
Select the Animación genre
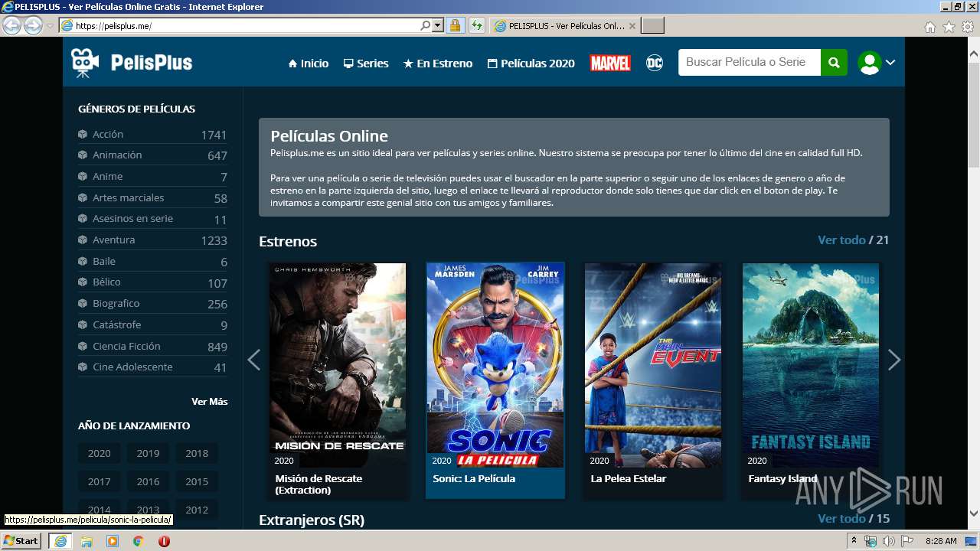click(152, 155)
